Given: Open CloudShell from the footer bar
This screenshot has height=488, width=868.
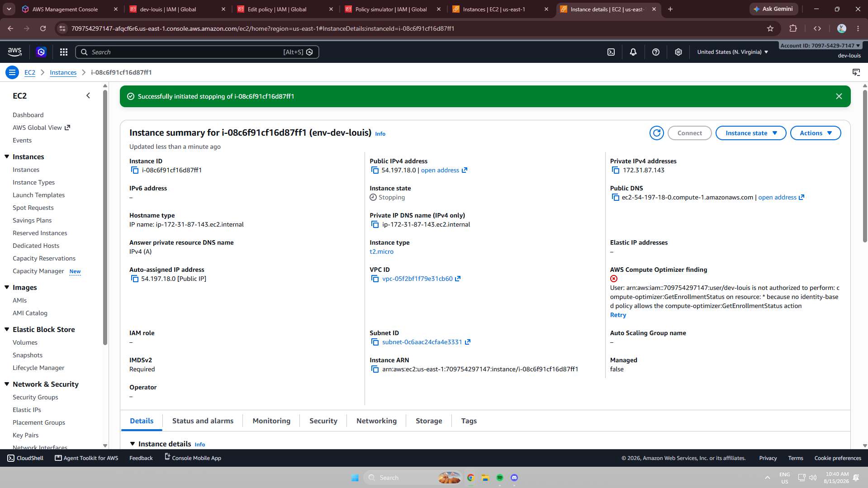Looking at the screenshot, I should point(26,458).
